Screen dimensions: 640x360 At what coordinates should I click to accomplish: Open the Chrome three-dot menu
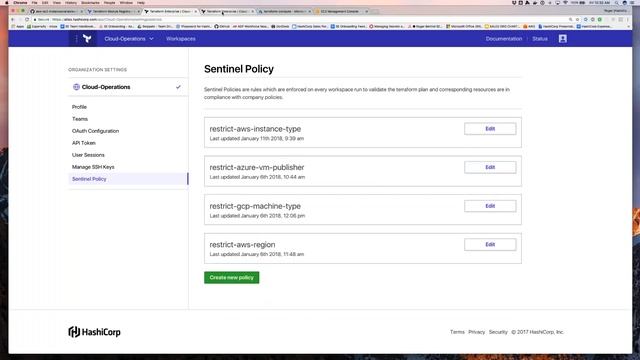point(628,19)
